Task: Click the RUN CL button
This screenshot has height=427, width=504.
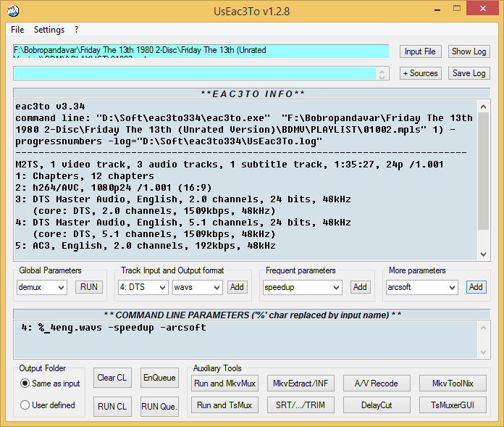Action: 112,407
